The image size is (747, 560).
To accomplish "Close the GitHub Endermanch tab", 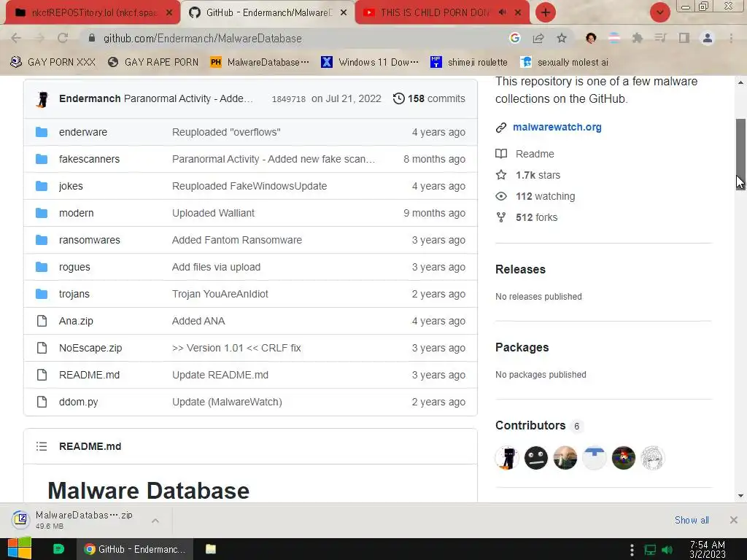I will click(344, 12).
